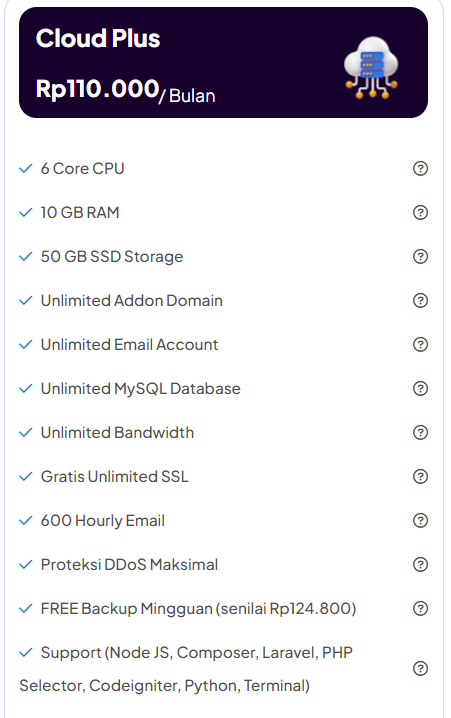The width and height of the screenshot is (451, 718).
Task: Click the Rp110.000 / Bulan price
Action: [x=125, y=91]
